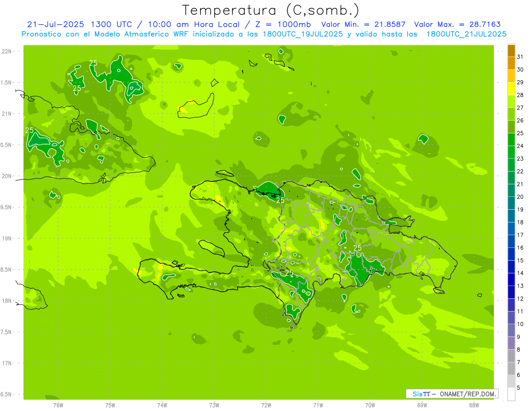This screenshot has width=532, height=411.
Task: Click the colorbar value label 22
Action: click(x=520, y=171)
